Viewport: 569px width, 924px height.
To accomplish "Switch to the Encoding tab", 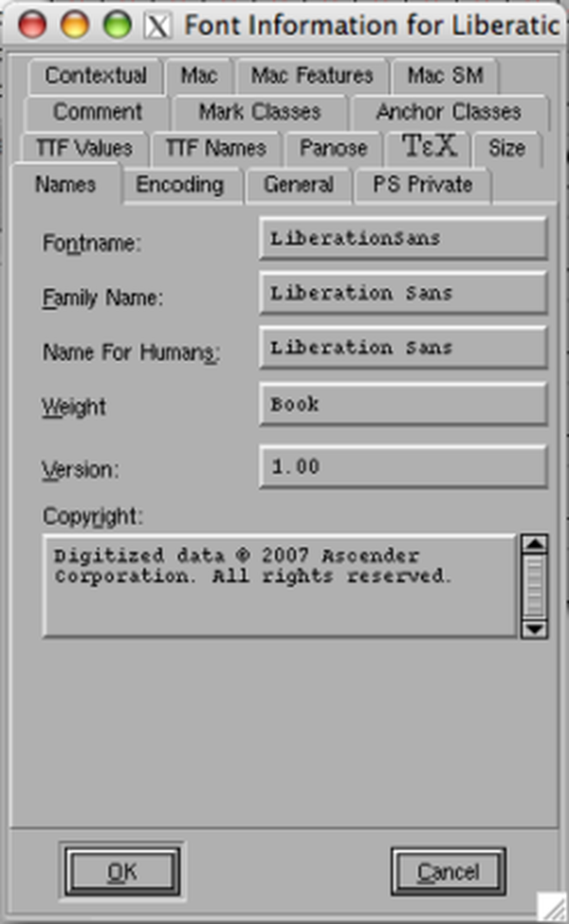I will coord(180,185).
